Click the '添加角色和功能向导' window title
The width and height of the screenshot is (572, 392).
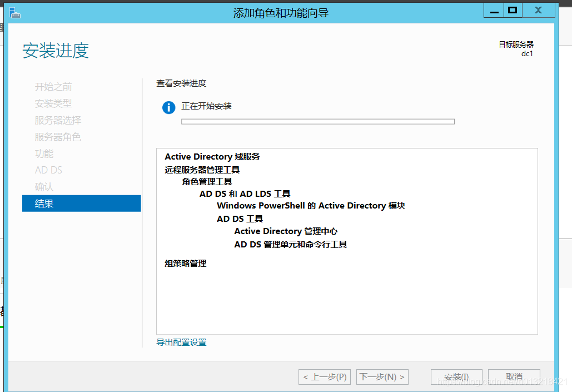pyautogui.click(x=281, y=13)
